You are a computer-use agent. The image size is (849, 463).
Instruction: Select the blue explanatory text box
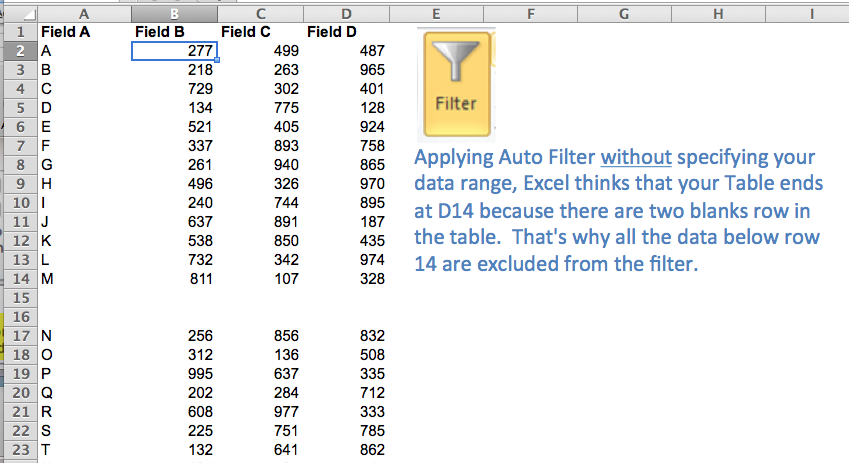tap(618, 212)
